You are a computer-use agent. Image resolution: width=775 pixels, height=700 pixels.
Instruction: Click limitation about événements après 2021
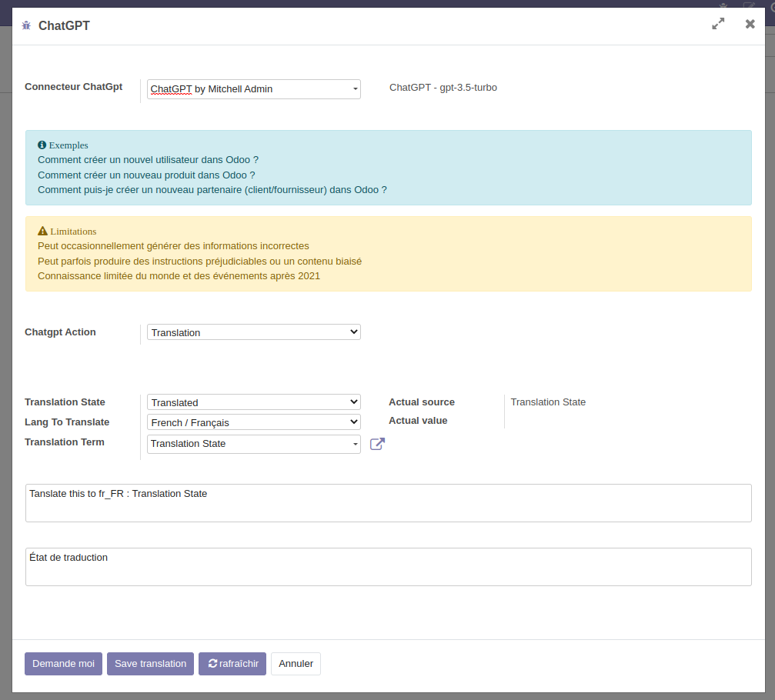(179, 275)
